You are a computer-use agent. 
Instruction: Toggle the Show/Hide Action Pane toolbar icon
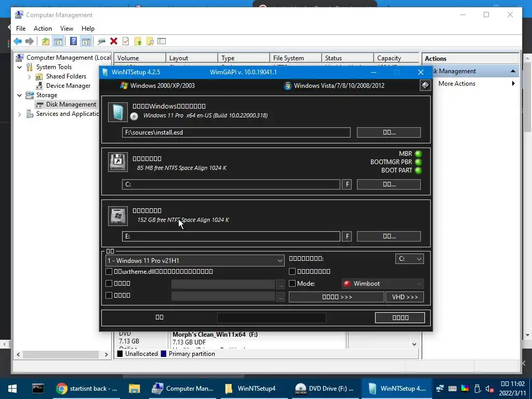pyautogui.click(x=86, y=42)
